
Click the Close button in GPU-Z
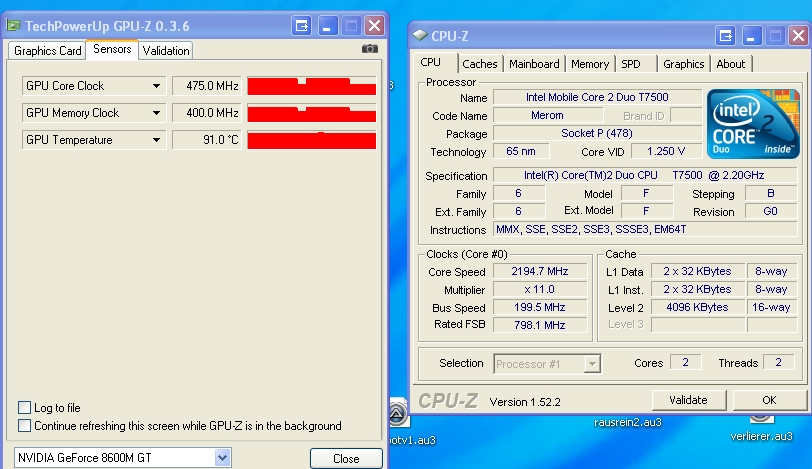(346, 459)
